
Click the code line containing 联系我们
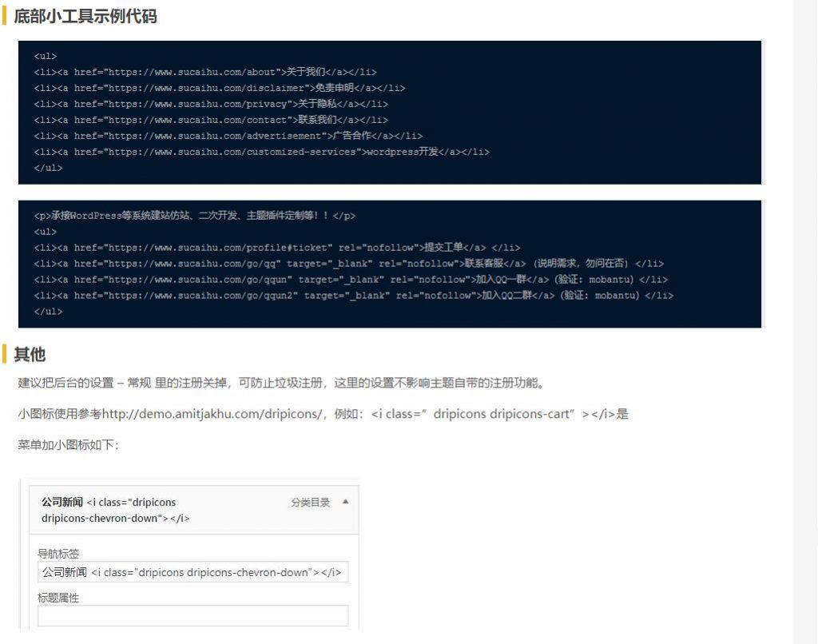[x=211, y=120]
